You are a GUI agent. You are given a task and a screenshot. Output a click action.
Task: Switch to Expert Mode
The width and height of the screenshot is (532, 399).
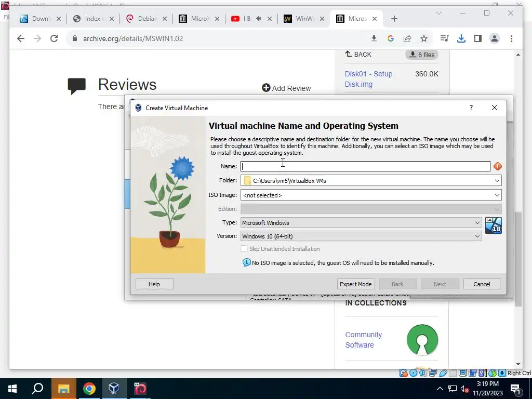pos(355,284)
